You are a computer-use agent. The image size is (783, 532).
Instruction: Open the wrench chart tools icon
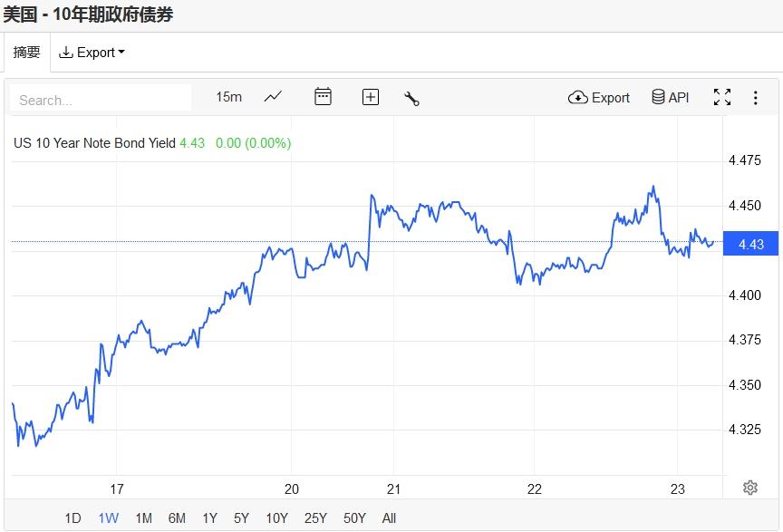point(411,98)
